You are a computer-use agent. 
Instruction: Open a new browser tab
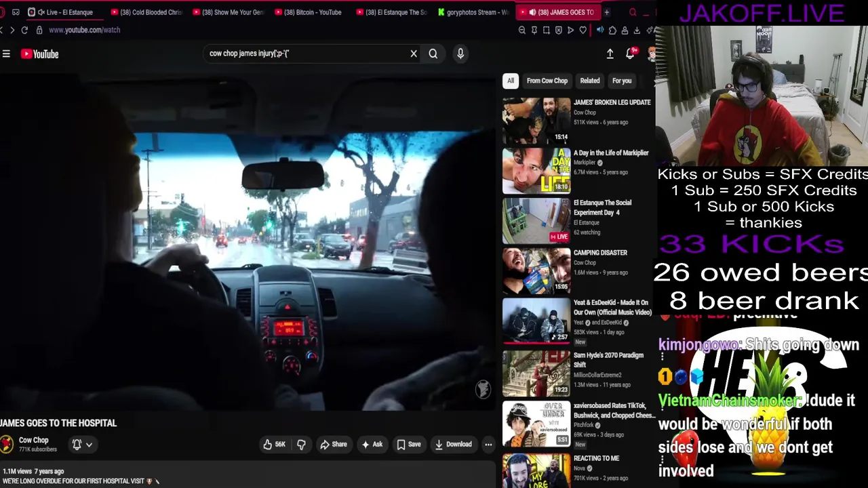pos(607,12)
